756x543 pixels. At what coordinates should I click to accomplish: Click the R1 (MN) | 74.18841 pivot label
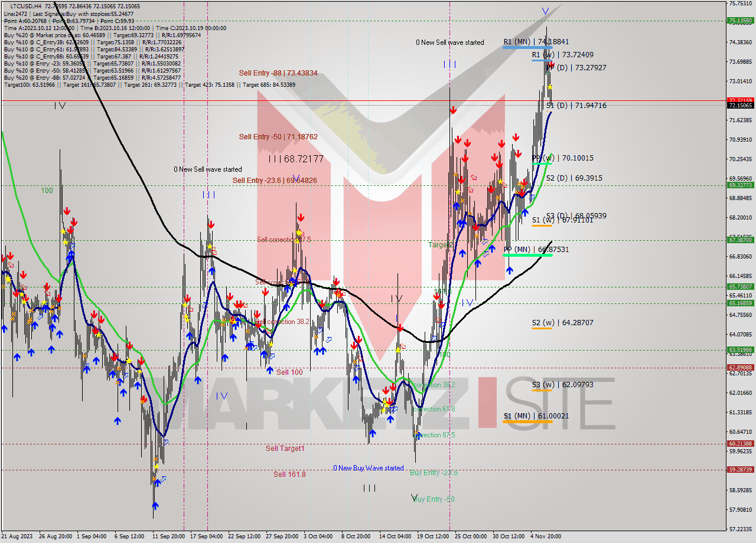click(x=536, y=42)
